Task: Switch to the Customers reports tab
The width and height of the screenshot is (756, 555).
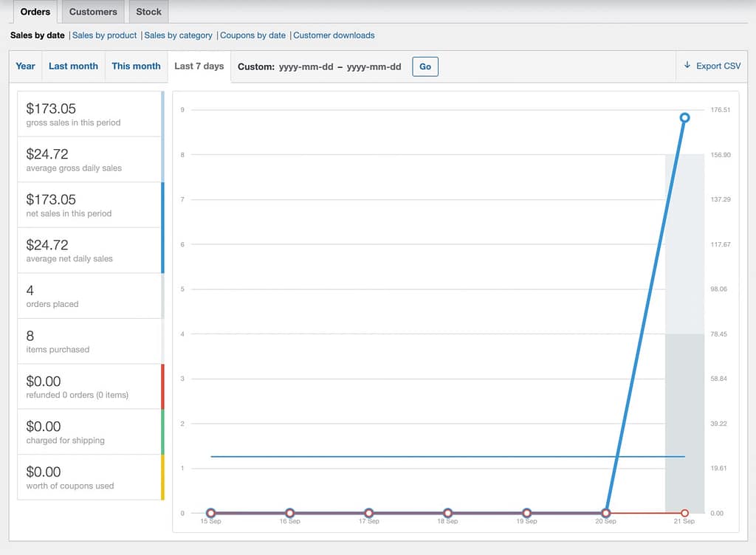Action: pos(93,12)
